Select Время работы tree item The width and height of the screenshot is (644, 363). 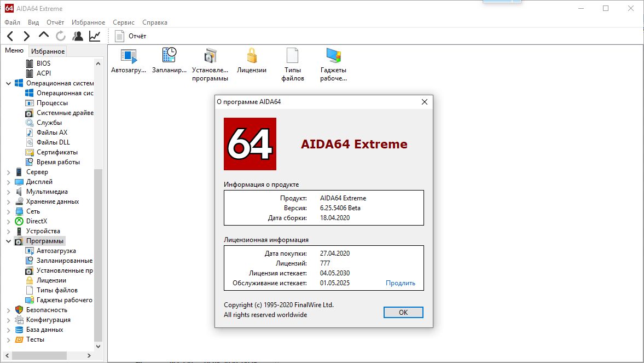point(53,162)
